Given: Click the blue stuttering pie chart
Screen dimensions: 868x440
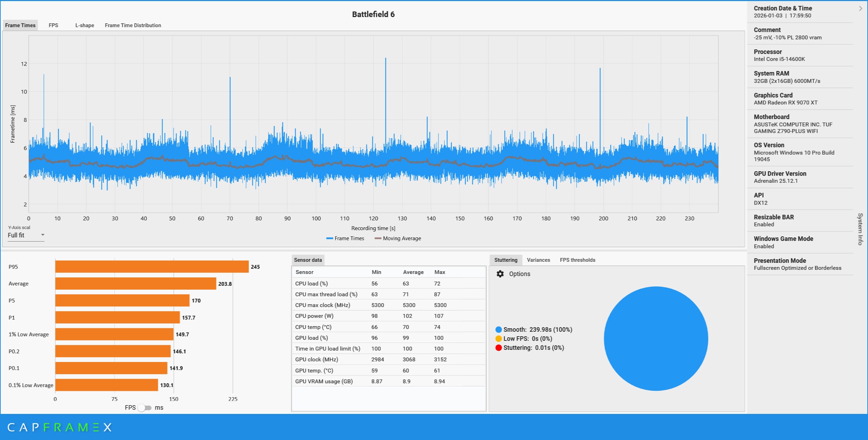Looking at the screenshot, I should (x=656, y=338).
